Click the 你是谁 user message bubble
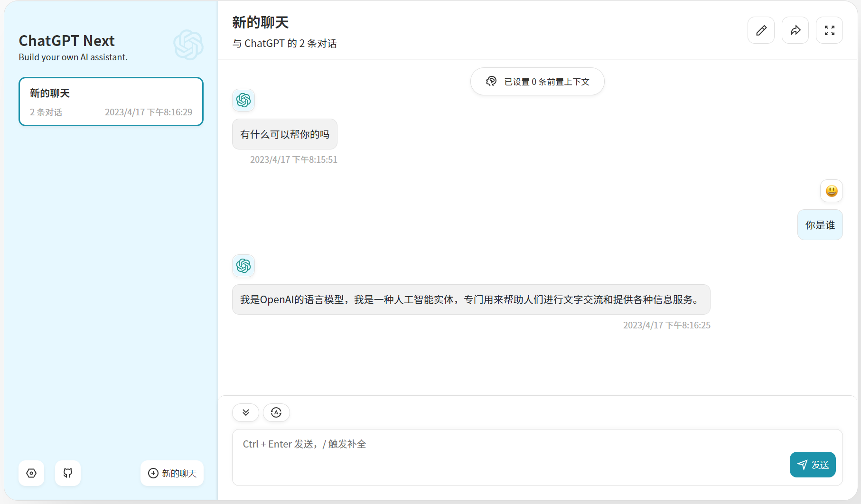861x504 pixels. 820,225
